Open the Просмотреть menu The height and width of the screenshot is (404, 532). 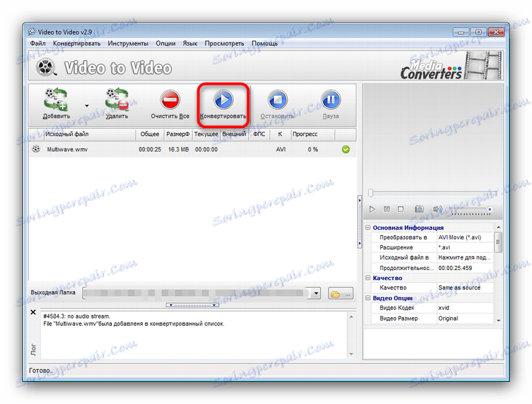(224, 43)
